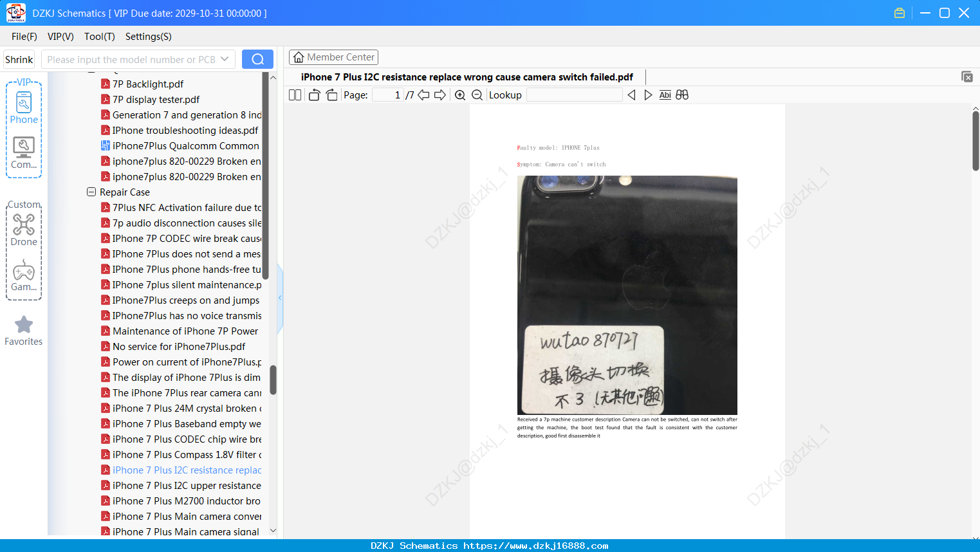Viewport: 980px width, 552px height.
Task: Toggle two-page layout view
Action: (295, 95)
